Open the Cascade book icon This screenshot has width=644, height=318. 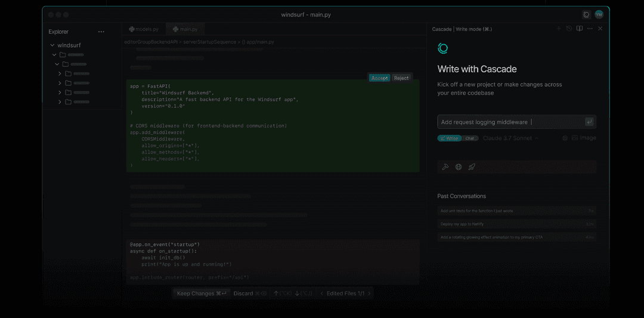tap(579, 29)
